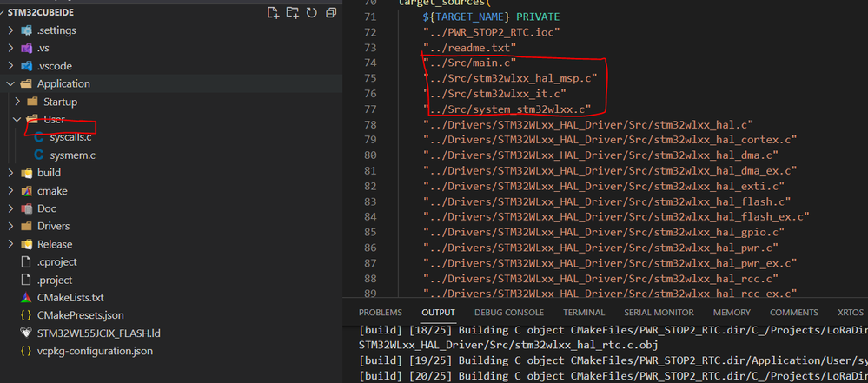Expand the Doc folder
This screenshot has height=383, width=868.
tap(10, 208)
